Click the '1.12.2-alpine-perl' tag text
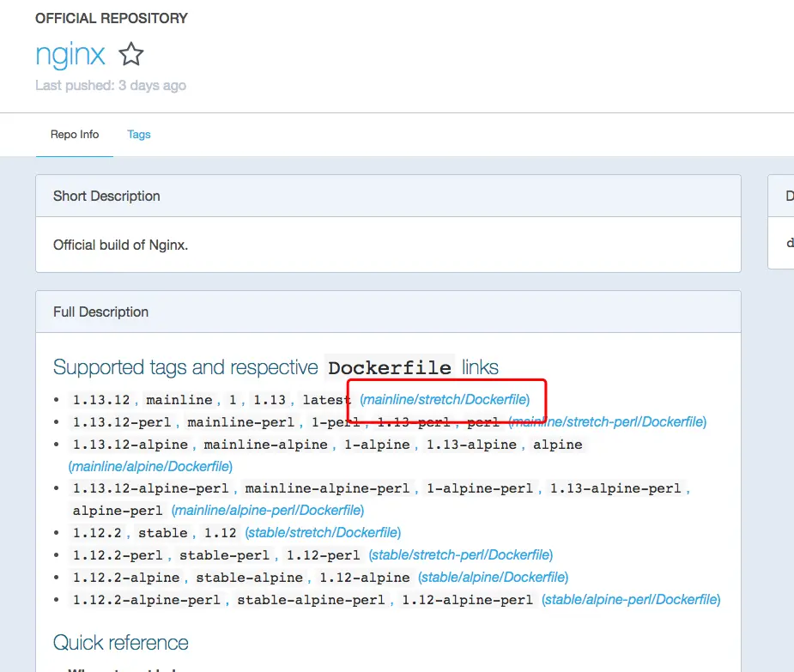The width and height of the screenshot is (794, 672). click(146, 600)
